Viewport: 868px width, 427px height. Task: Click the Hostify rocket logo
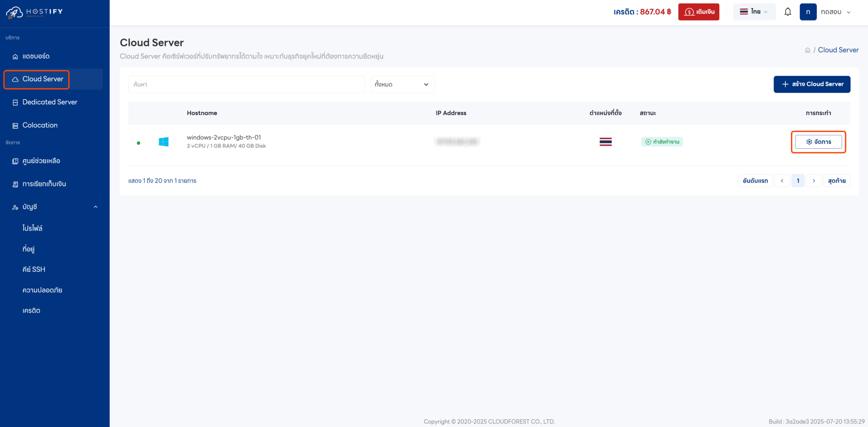coord(14,12)
